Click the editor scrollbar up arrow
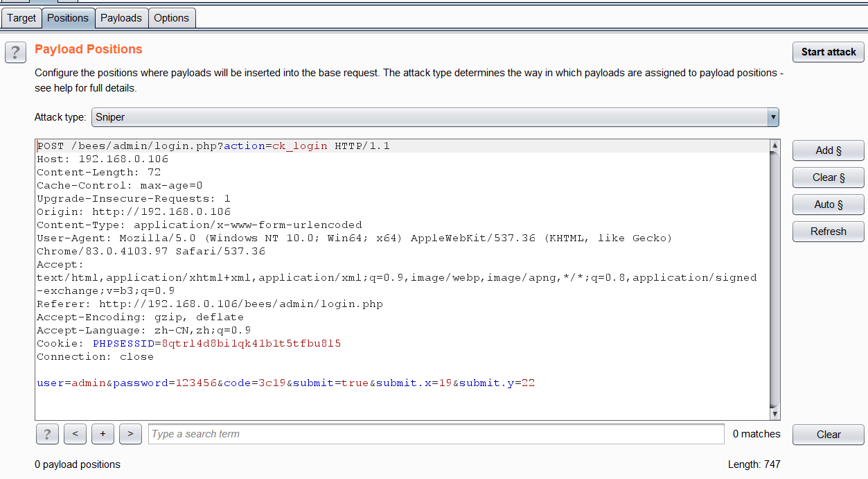This screenshot has width=868, height=479. pos(774,146)
